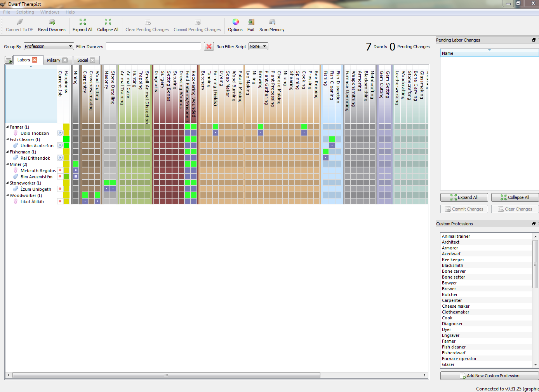Viewport: 539px width, 392px height.
Task: Toggle Fish Cleaning labor for Urdim Asolzefon
Action: tap(332, 145)
